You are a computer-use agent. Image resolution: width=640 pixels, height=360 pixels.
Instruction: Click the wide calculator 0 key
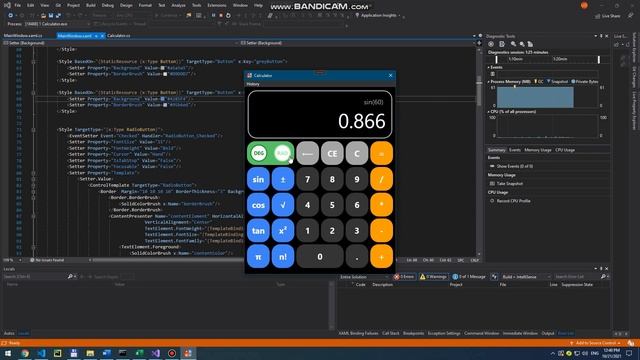point(320,256)
